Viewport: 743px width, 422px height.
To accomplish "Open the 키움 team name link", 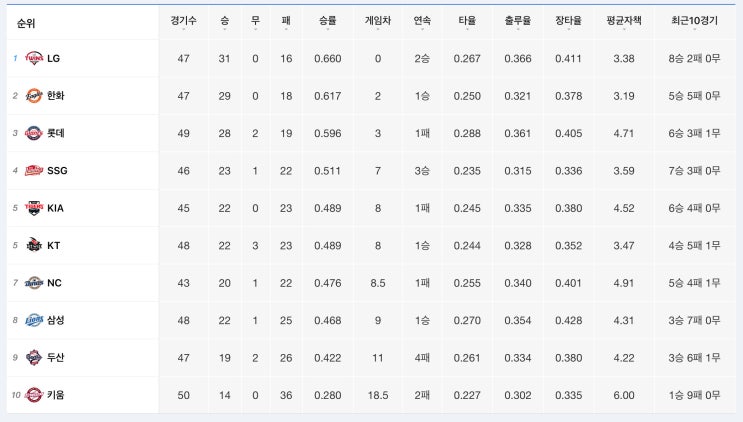I will 56,395.
